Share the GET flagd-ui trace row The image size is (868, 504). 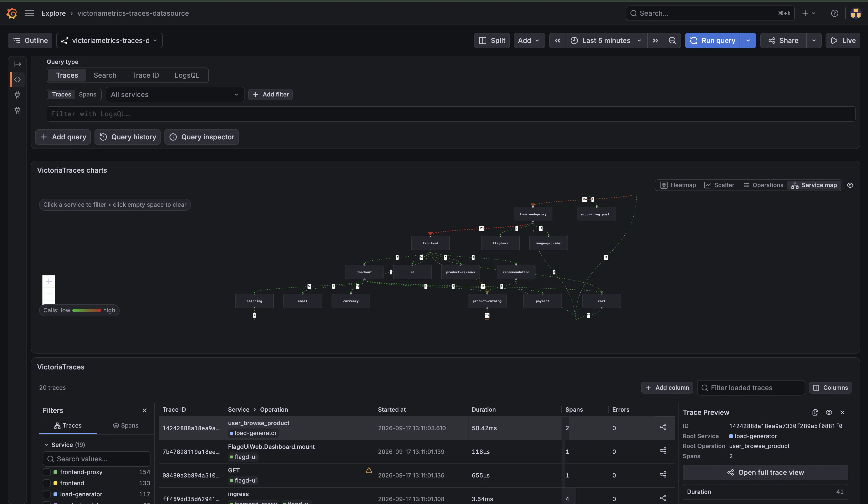tap(663, 474)
